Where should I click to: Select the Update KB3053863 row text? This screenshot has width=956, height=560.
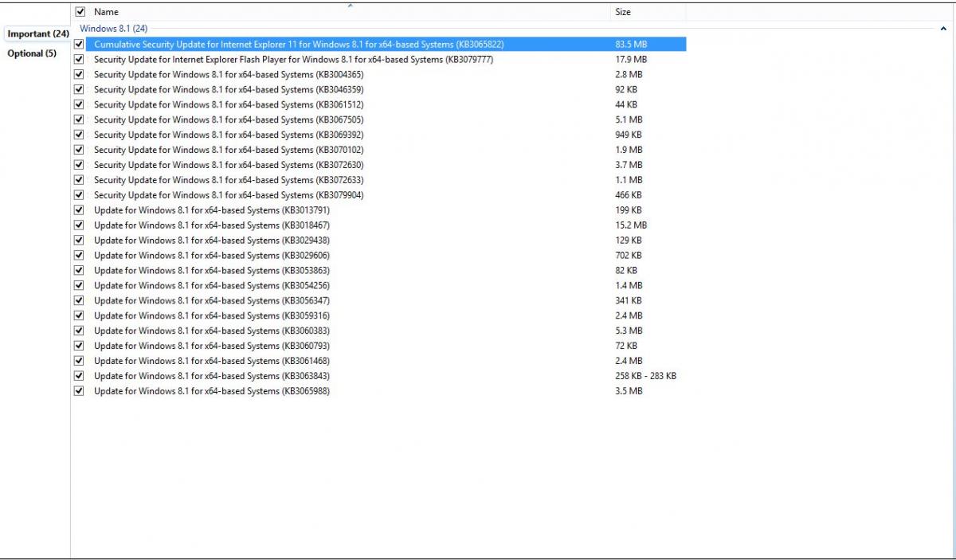(x=212, y=271)
